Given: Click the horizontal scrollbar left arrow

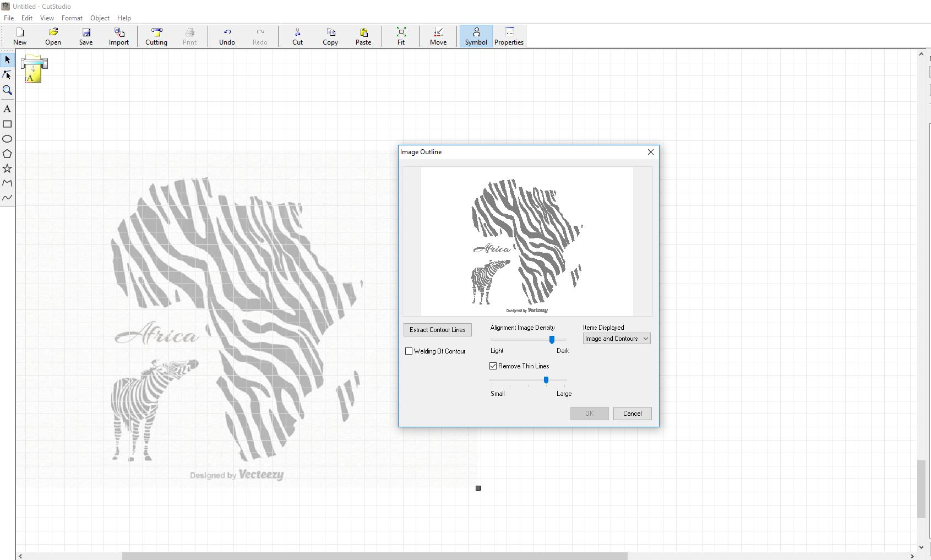Looking at the screenshot, I should [x=21, y=556].
